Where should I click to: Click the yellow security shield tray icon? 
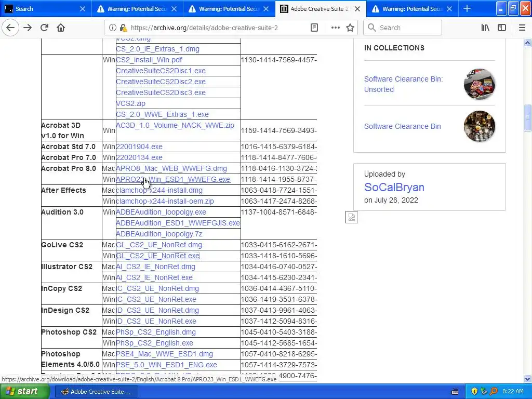coord(474,391)
